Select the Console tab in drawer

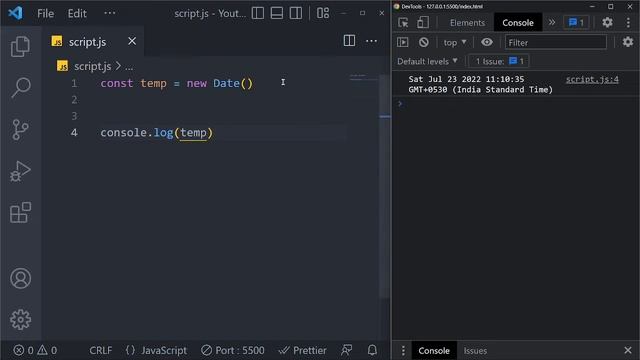pos(434,351)
